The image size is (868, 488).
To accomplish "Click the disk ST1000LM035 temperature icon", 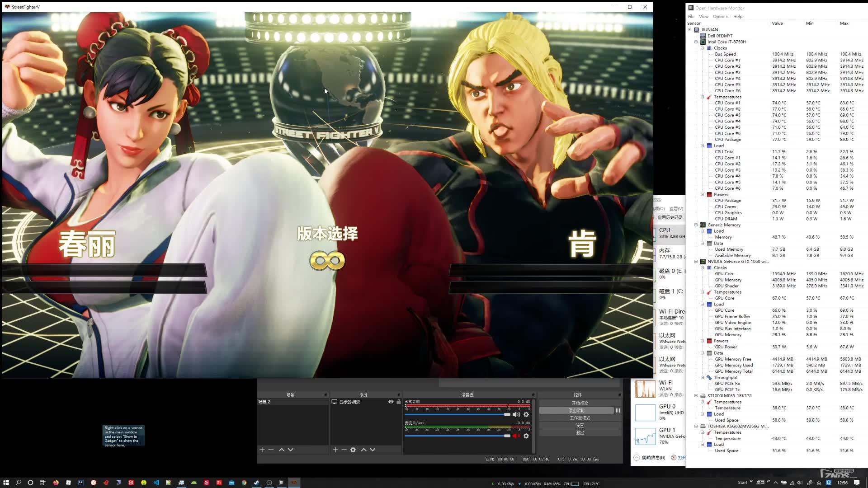I will click(x=709, y=402).
